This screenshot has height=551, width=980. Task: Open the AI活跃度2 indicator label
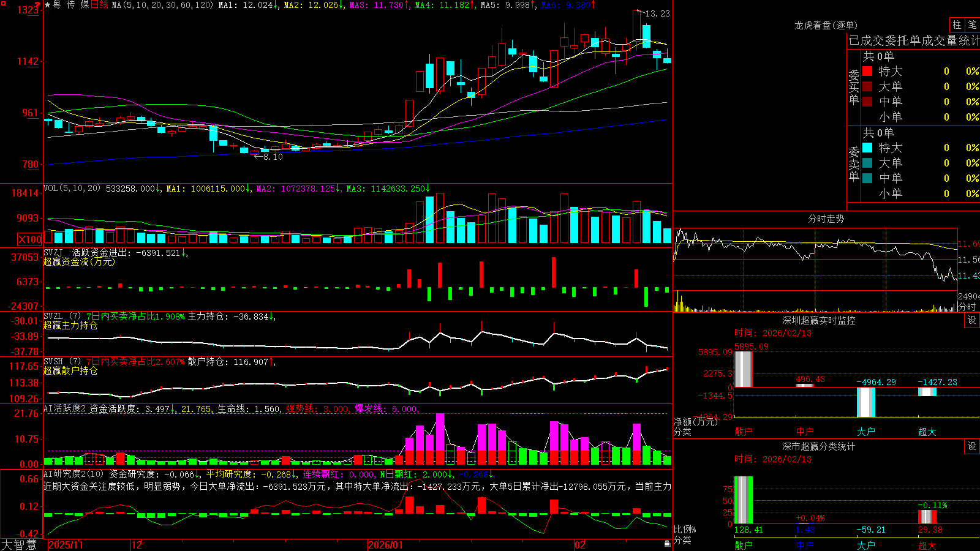(x=65, y=408)
